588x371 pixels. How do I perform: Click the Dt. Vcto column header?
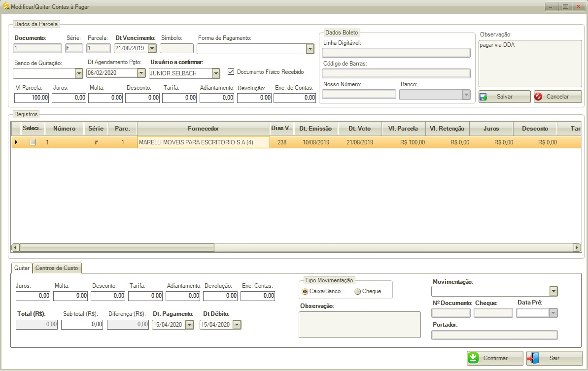[360, 128]
